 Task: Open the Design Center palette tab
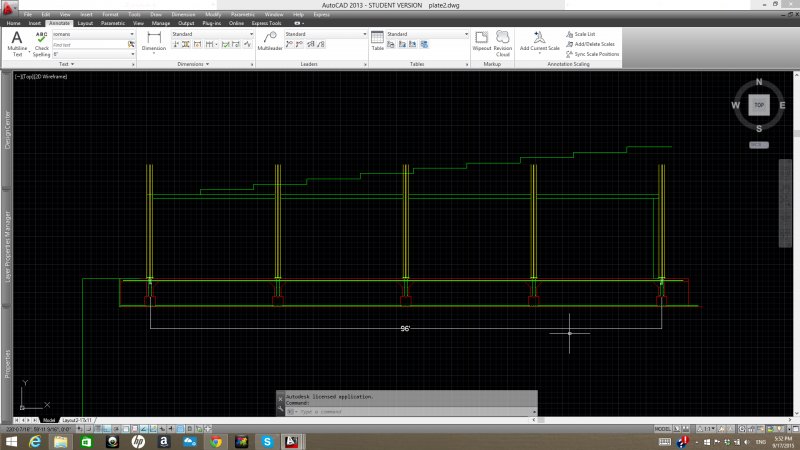coord(7,130)
